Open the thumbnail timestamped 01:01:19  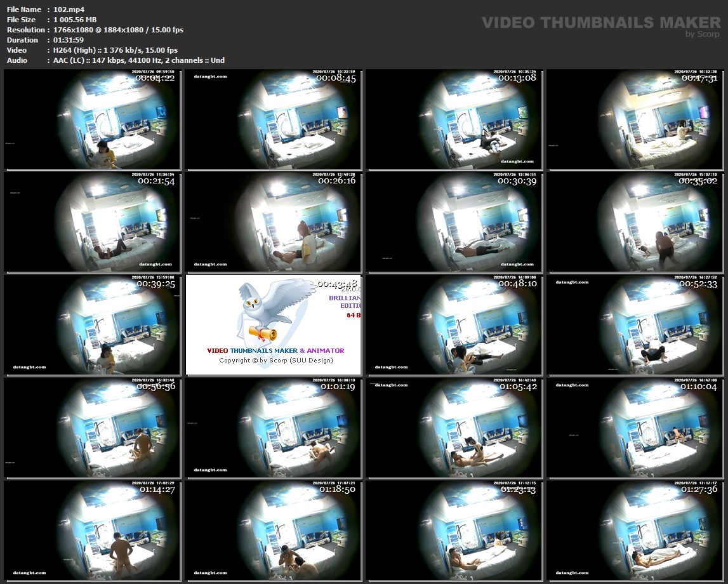[273, 428]
